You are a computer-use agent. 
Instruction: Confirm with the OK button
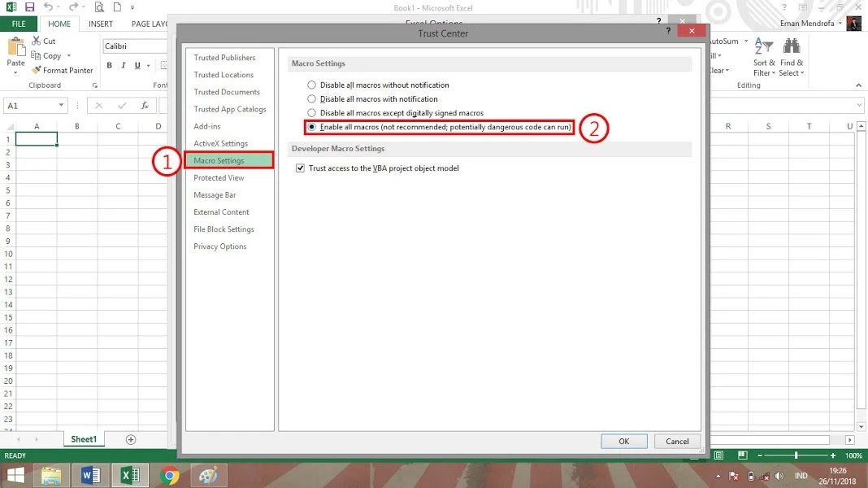[x=624, y=442]
